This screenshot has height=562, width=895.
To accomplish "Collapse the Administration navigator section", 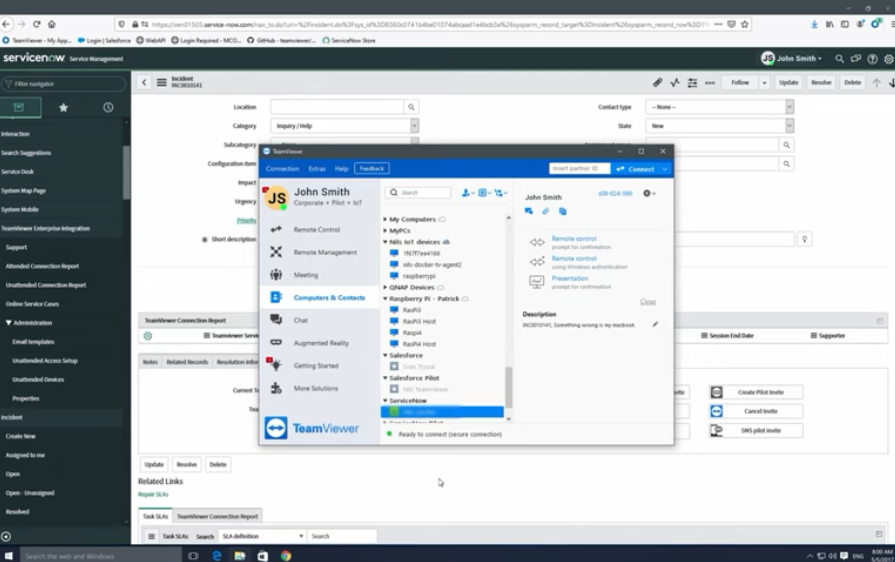I will pyautogui.click(x=9, y=323).
